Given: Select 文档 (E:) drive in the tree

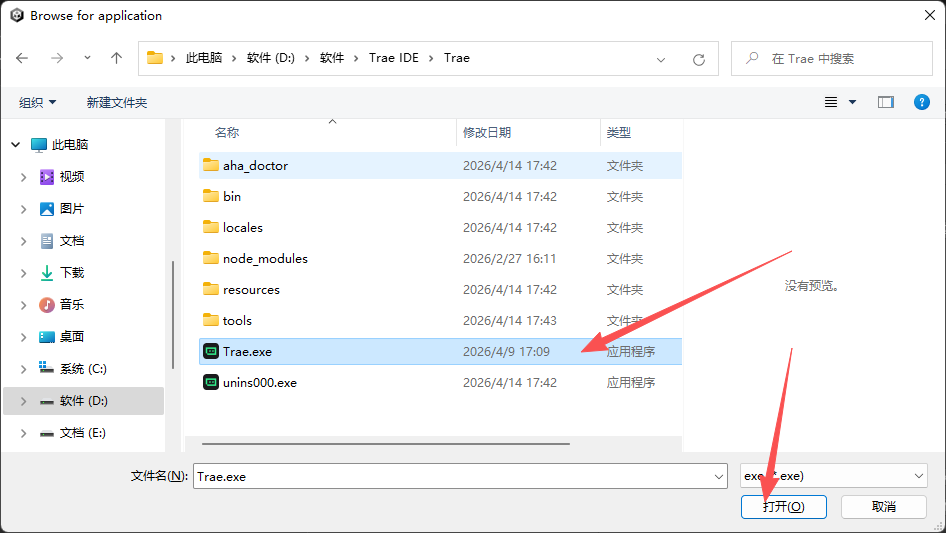Looking at the screenshot, I should [x=82, y=433].
